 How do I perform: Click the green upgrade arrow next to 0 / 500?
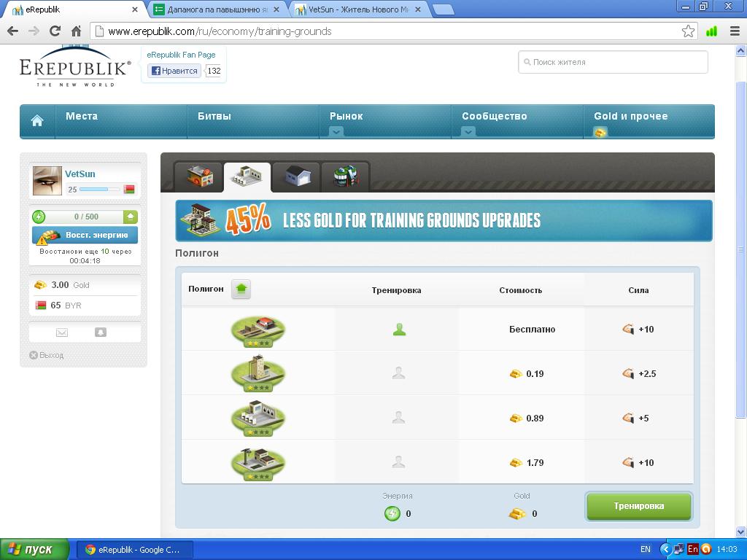pyautogui.click(x=130, y=217)
